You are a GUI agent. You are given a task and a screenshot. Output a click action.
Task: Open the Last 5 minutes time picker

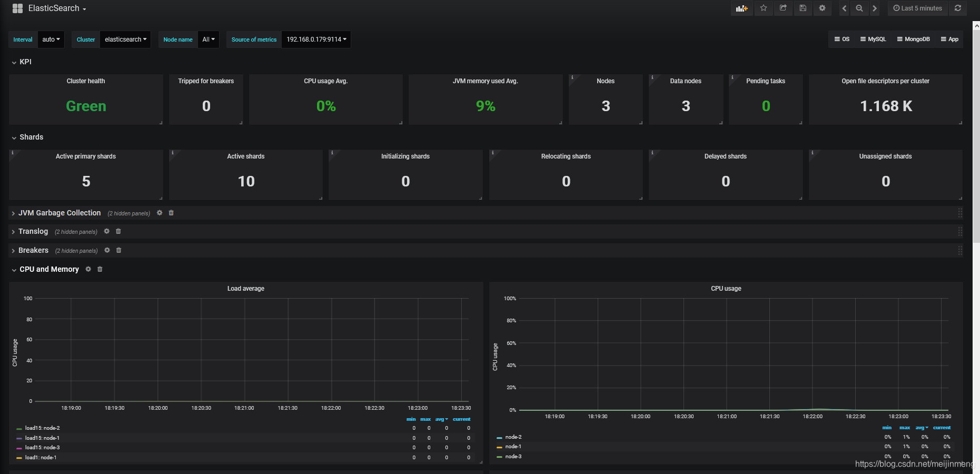point(917,8)
